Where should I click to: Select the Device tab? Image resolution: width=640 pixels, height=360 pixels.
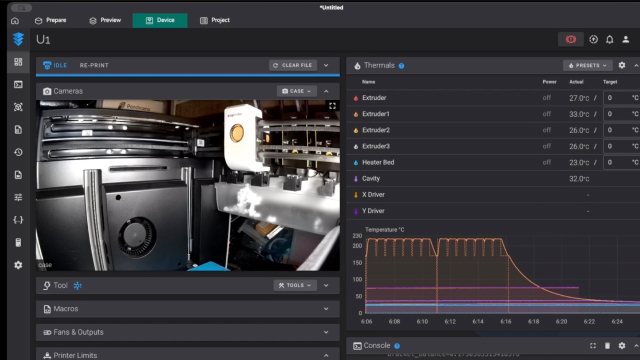click(x=160, y=20)
